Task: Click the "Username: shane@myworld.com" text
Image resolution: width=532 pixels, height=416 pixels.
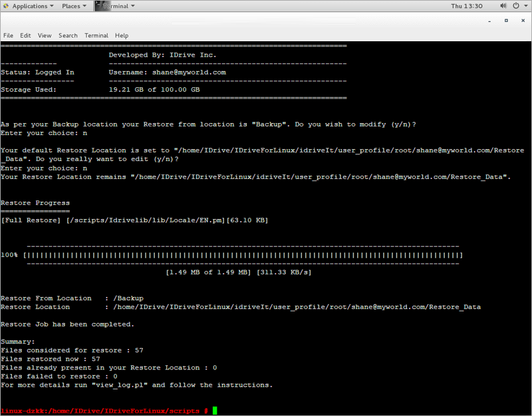Action: [168, 73]
